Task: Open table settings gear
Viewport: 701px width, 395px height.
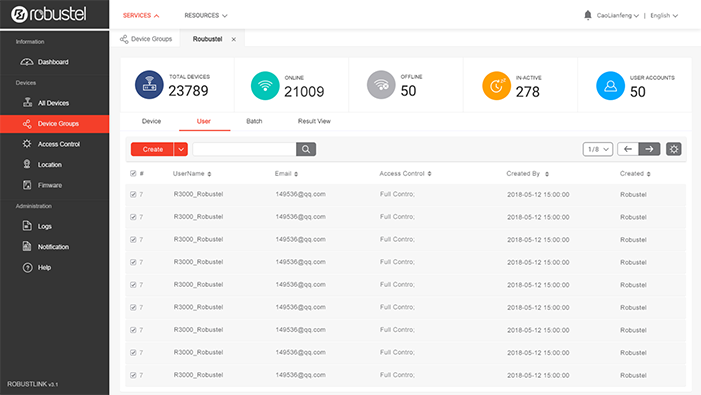Action: pyautogui.click(x=674, y=149)
